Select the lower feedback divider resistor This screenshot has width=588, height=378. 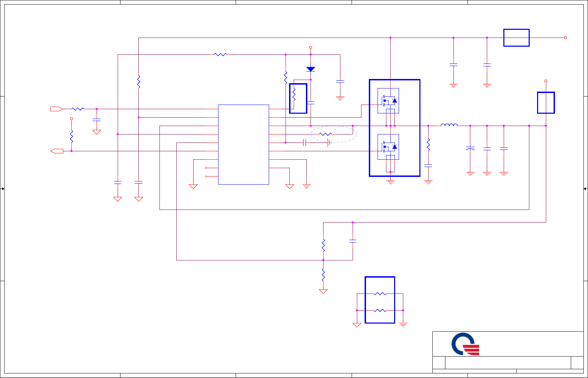pos(323,274)
